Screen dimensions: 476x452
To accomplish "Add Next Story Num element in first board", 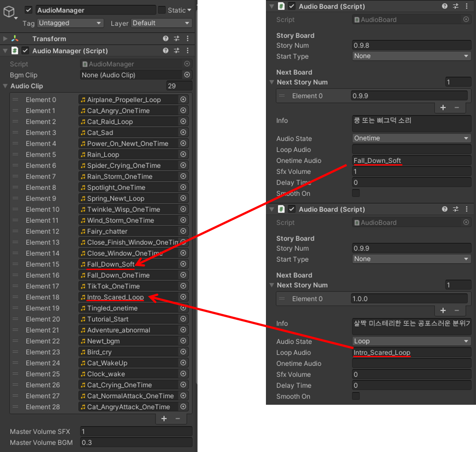I will pyautogui.click(x=443, y=107).
